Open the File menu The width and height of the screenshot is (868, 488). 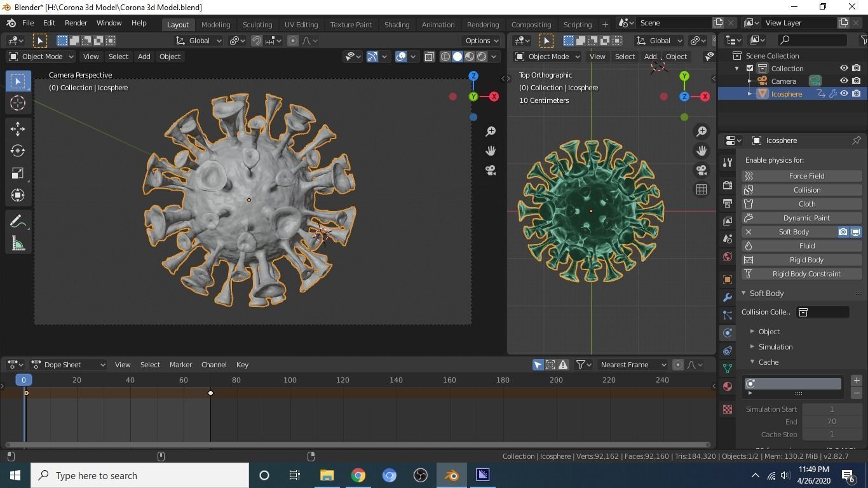[x=28, y=23]
